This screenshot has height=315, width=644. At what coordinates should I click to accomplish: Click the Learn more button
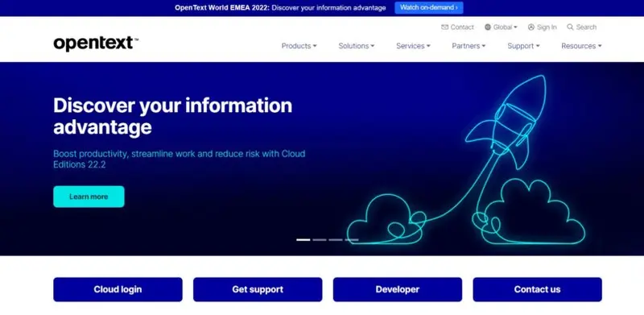point(89,197)
